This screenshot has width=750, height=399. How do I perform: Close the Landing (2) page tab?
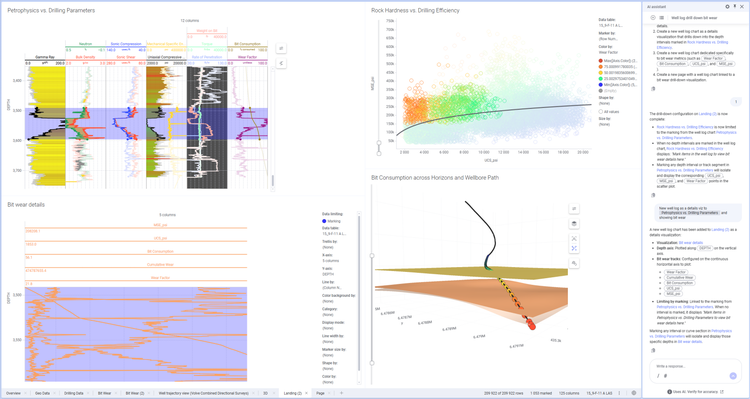coord(307,393)
